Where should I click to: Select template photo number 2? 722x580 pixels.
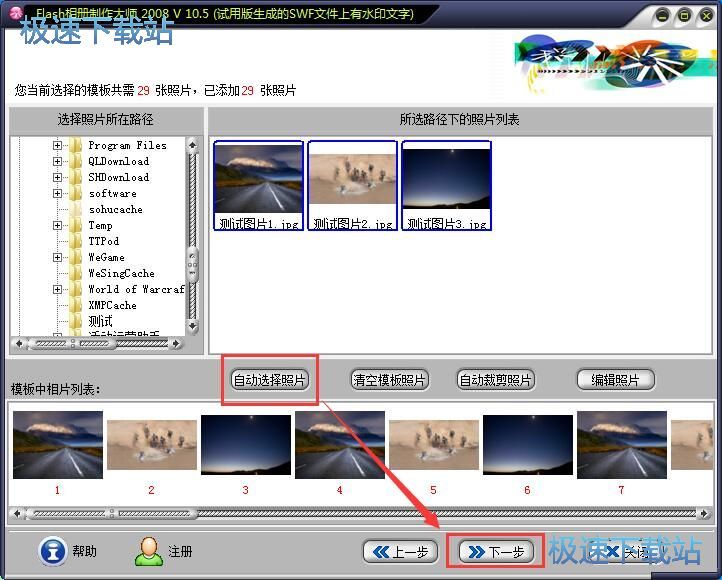(151, 445)
